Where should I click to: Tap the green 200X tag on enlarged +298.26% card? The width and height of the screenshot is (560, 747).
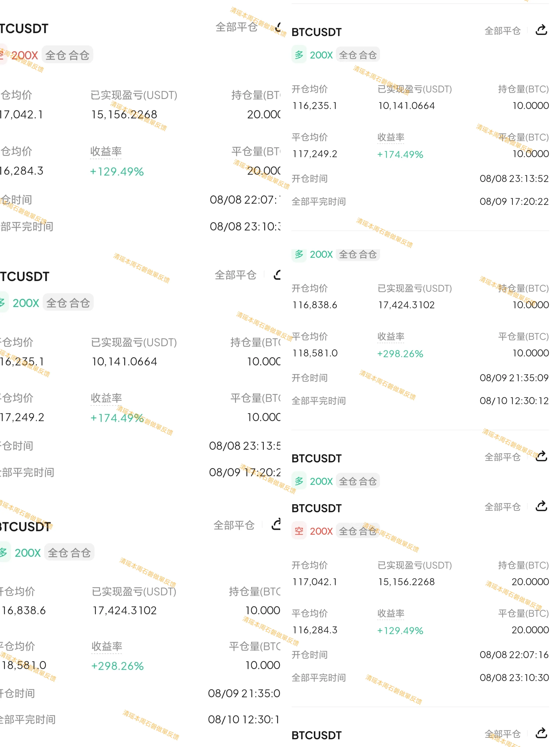pyautogui.click(x=27, y=553)
